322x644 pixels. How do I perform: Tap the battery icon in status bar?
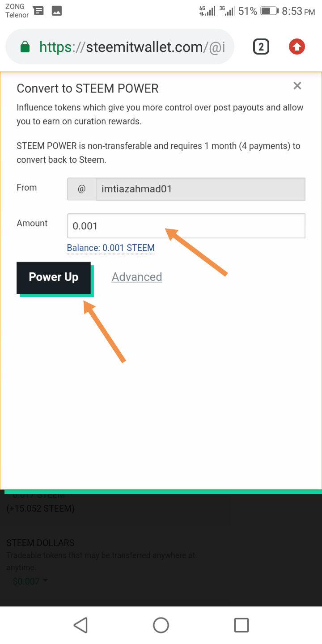[269, 11]
